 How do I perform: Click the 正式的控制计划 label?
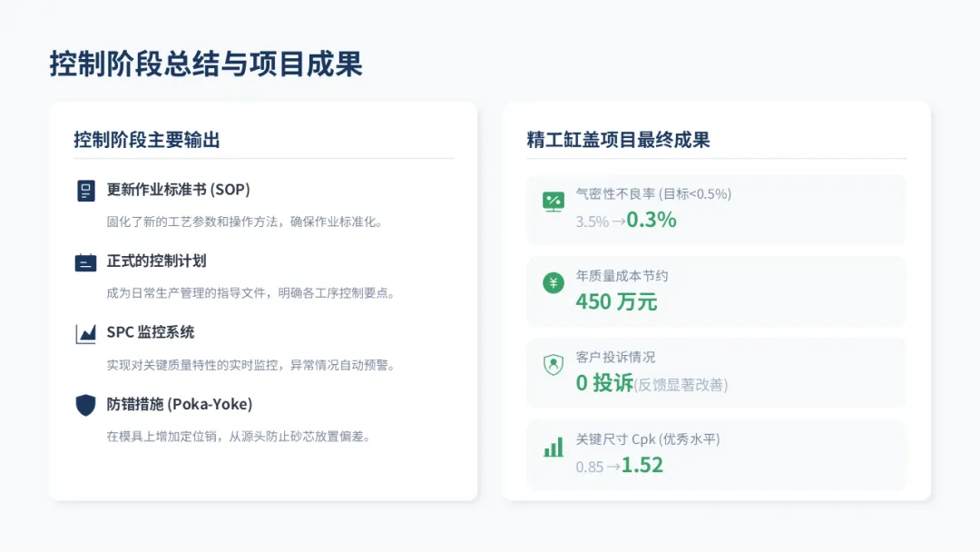tap(156, 261)
